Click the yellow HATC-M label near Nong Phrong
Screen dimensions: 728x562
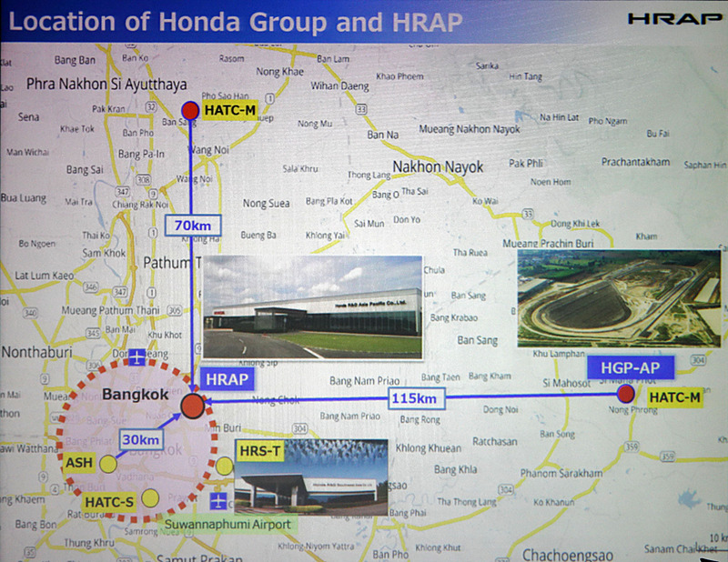[x=674, y=397]
